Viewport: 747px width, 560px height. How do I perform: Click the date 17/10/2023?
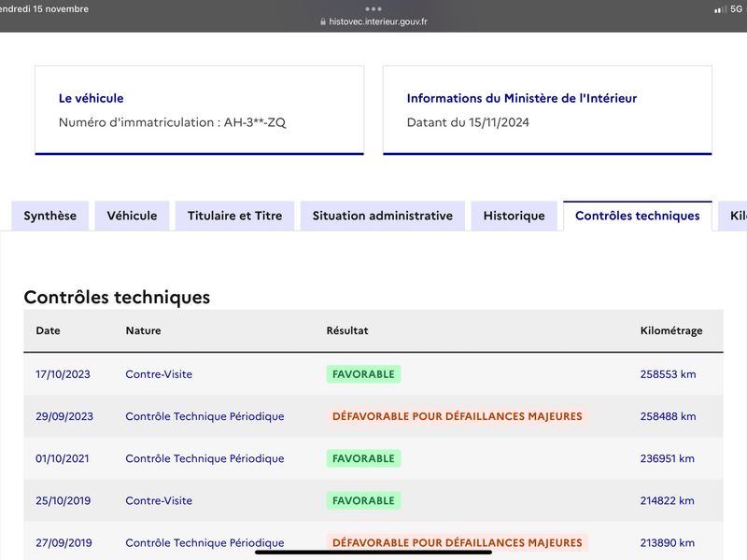click(x=63, y=374)
